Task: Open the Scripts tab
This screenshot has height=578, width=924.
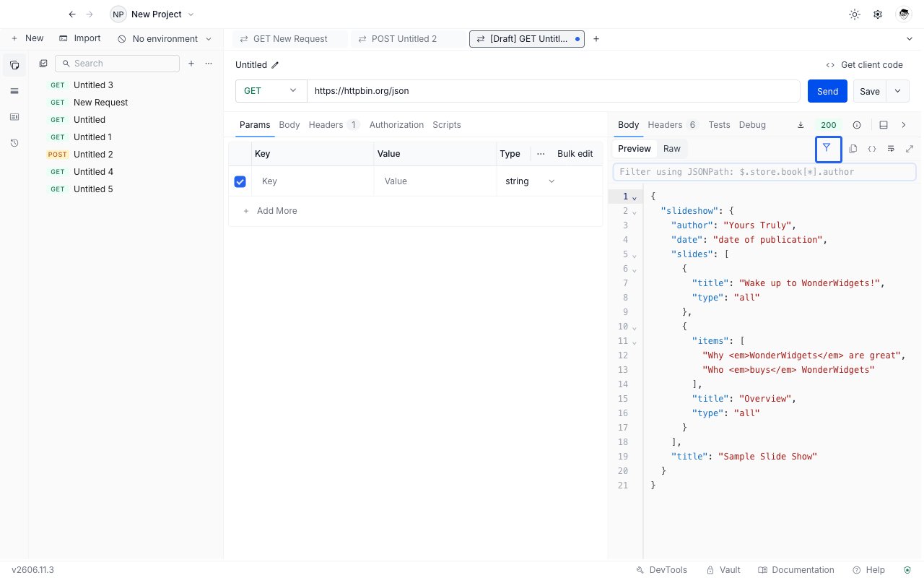Action: click(447, 125)
